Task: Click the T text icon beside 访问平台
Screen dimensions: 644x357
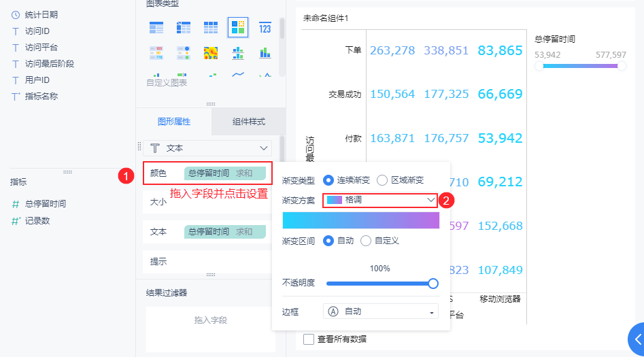Action: click(16, 48)
